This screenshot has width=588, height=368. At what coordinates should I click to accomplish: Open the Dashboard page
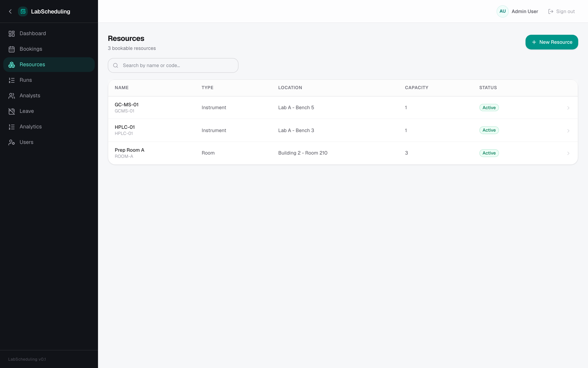49,34
